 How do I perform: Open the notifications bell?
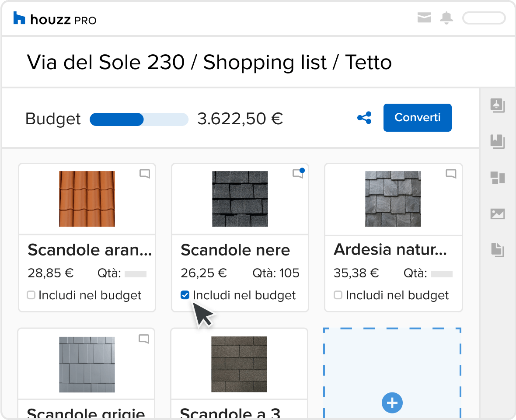coord(446,18)
